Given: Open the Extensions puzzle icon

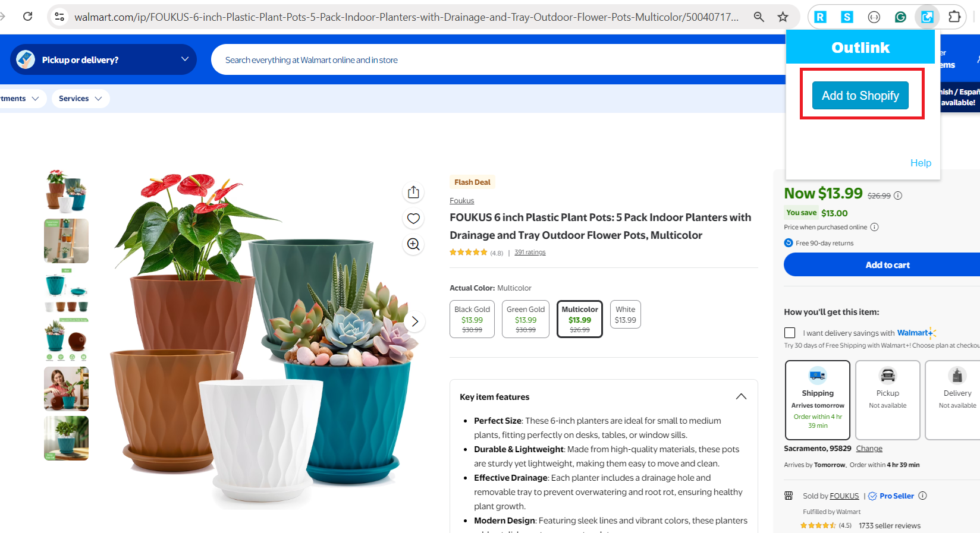Looking at the screenshot, I should tap(954, 17).
